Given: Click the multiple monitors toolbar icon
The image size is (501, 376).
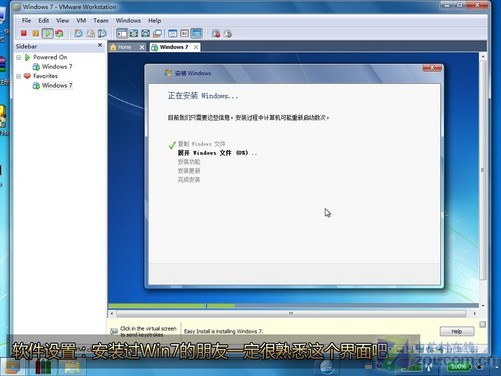Looking at the screenshot, I should pos(157,33).
